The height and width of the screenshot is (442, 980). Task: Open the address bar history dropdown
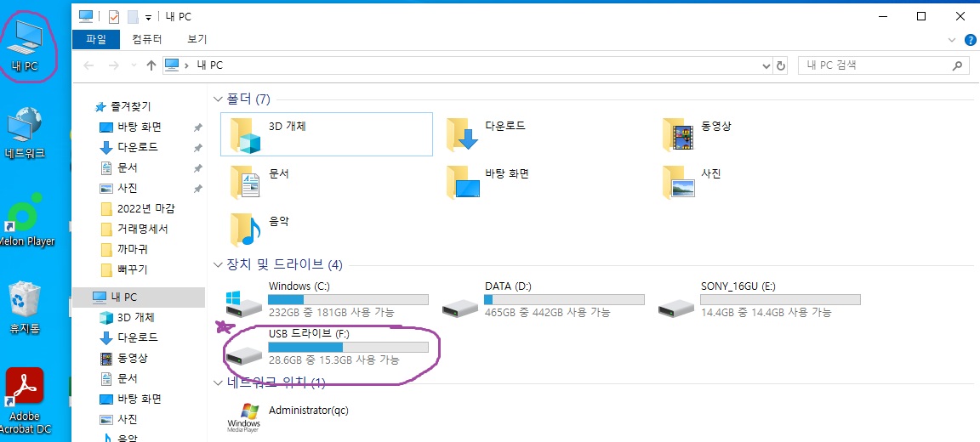[x=766, y=65]
